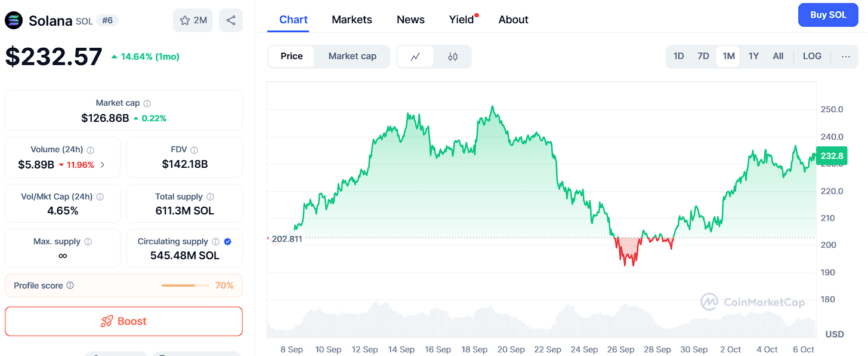Click the FDV info icon
The image size is (868, 356).
click(x=194, y=150)
